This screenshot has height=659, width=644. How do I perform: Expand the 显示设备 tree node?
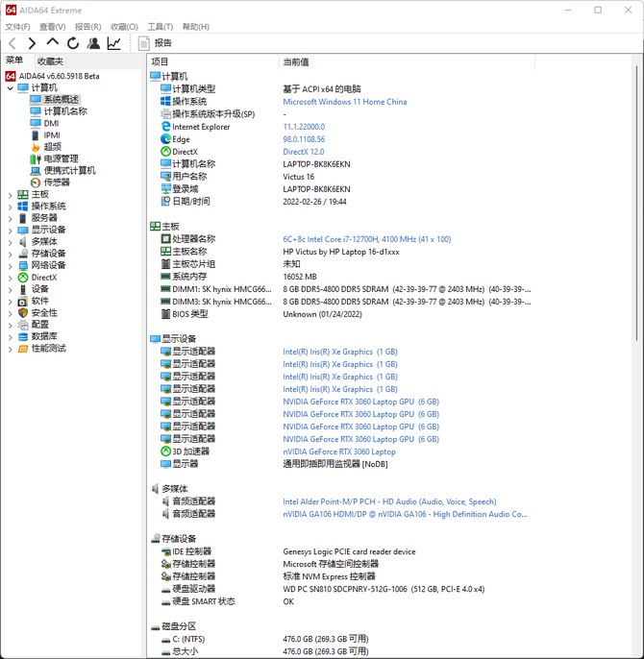click(11, 230)
